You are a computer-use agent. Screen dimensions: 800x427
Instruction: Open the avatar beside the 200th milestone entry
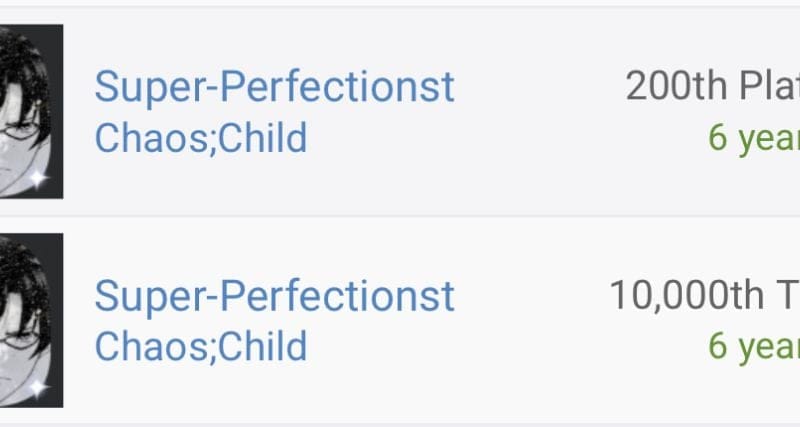pyautogui.click(x=31, y=111)
